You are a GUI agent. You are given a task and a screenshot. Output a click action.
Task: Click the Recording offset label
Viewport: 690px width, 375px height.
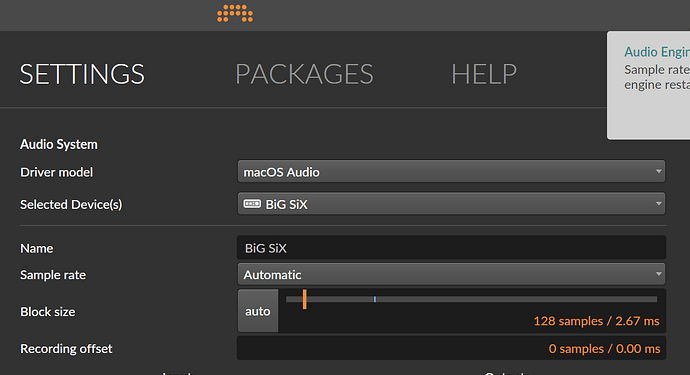click(66, 349)
